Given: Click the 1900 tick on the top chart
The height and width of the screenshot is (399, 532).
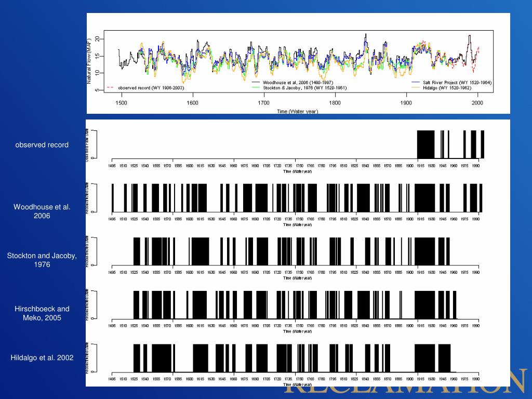Looking at the screenshot, I should 406,103.
